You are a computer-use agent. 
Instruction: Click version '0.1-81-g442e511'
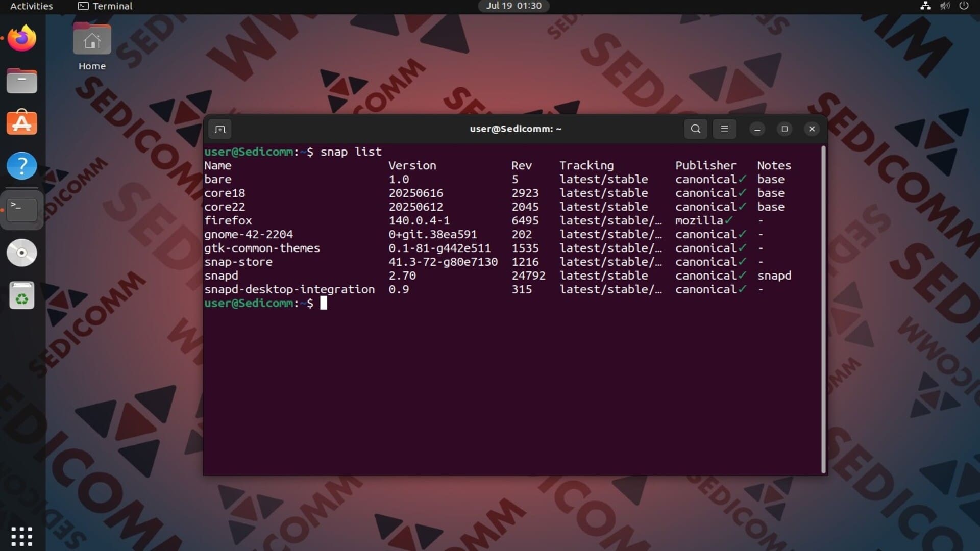[439, 248]
